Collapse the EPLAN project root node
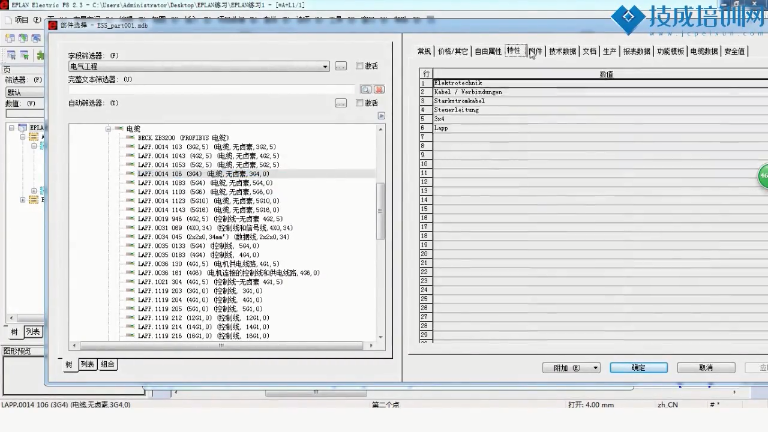This screenshot has width=768, height=432. 11,128
